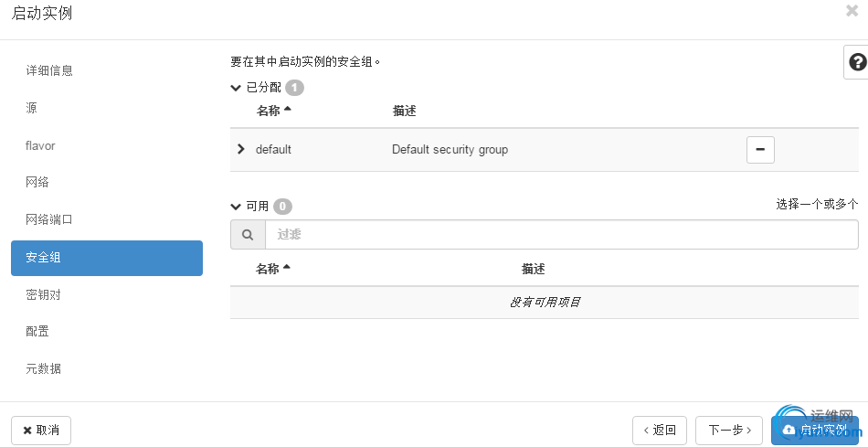Collapse the 已分配 section

236,88
